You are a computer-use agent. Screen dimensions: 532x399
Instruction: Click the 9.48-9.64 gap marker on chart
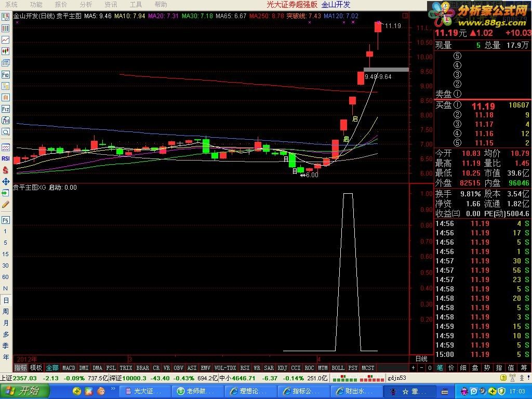[x=378, y=77]
